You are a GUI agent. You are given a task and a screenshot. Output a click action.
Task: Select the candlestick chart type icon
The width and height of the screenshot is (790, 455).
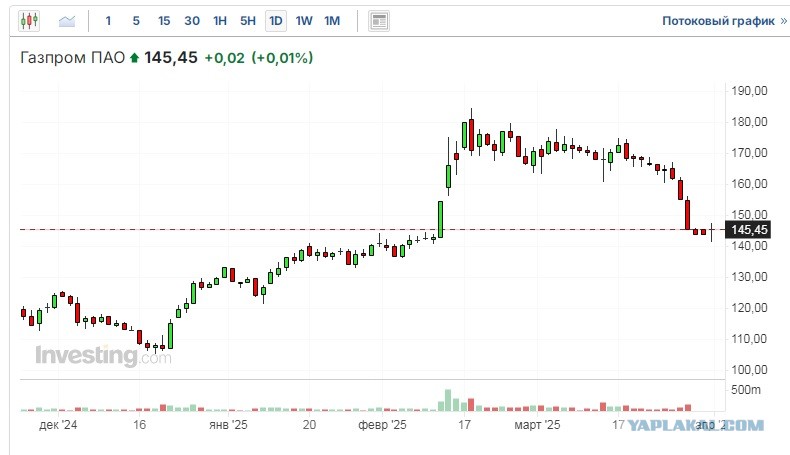tap(29, 21)
